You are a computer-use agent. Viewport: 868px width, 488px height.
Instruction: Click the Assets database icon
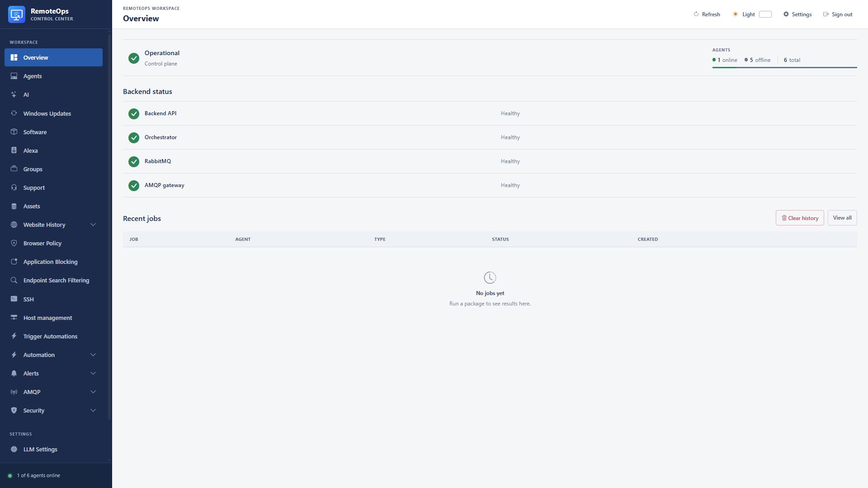point(14,206)
